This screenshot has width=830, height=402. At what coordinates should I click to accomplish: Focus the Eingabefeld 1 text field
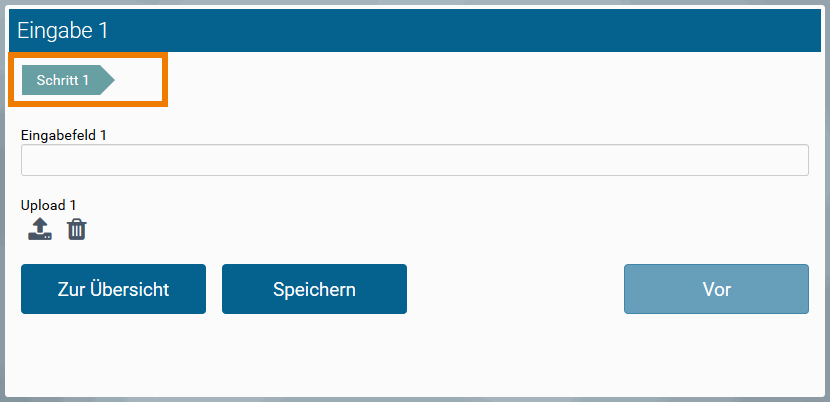pos(414,160)
